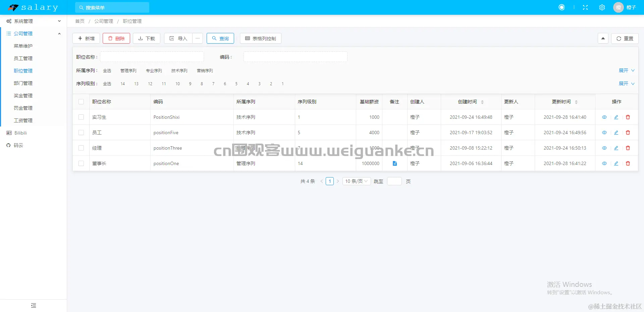644x312 pixels.
Task: Focus the 搜索菜单 search box
Action: pyautogui.click(x=112, y=7)
